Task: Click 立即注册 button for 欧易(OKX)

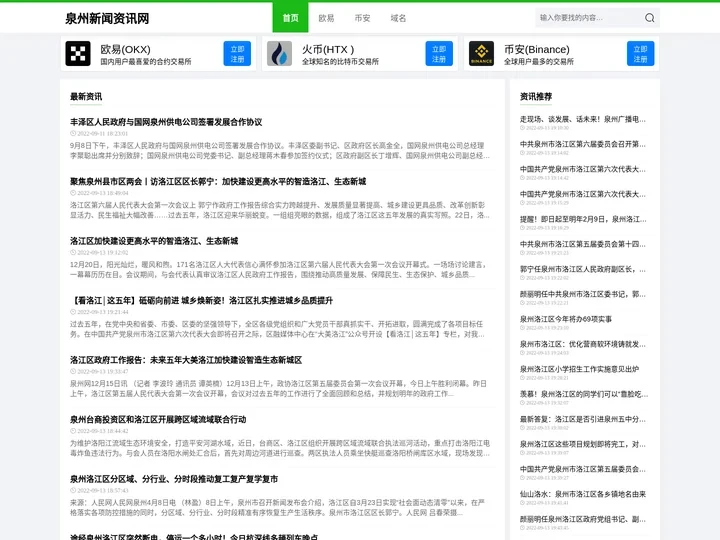Action: 237,54
